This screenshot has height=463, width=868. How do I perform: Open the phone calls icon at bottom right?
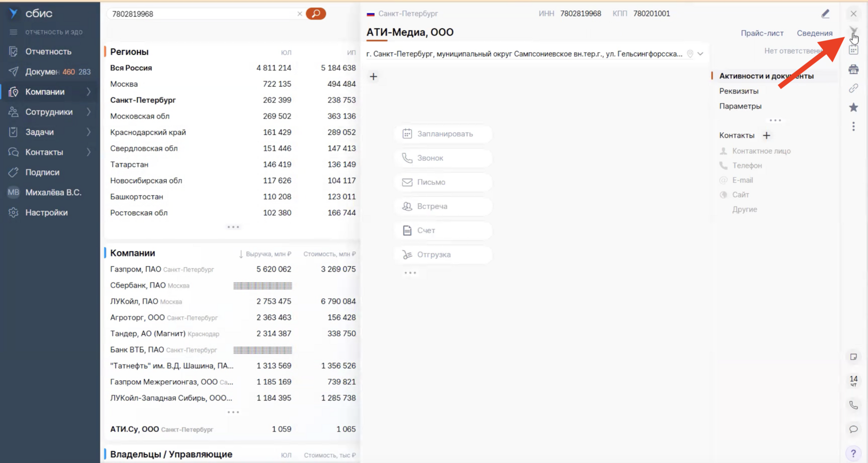pyautogui.click(x=854, y=406)
